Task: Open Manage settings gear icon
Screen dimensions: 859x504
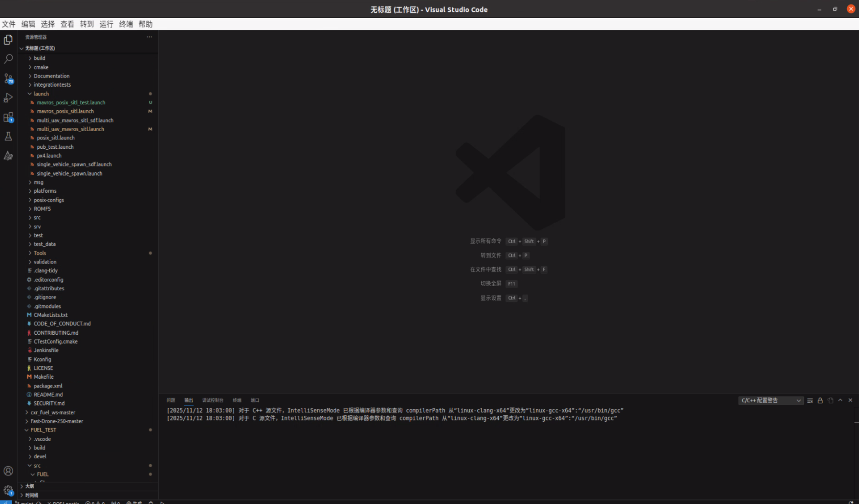Action: [8, 490]
